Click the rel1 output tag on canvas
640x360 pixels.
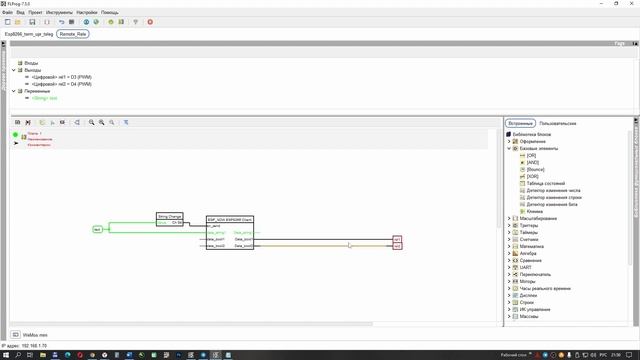pos(397,239)
